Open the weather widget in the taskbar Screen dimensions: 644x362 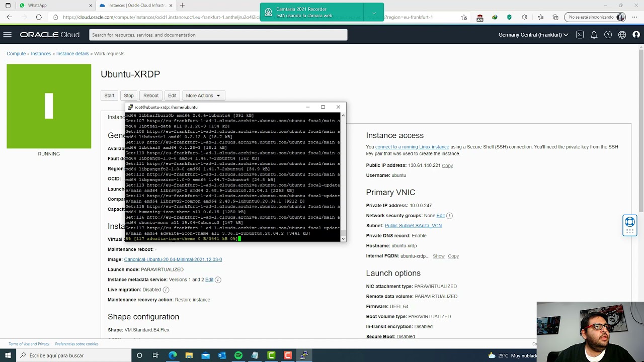tap(514, 355)
